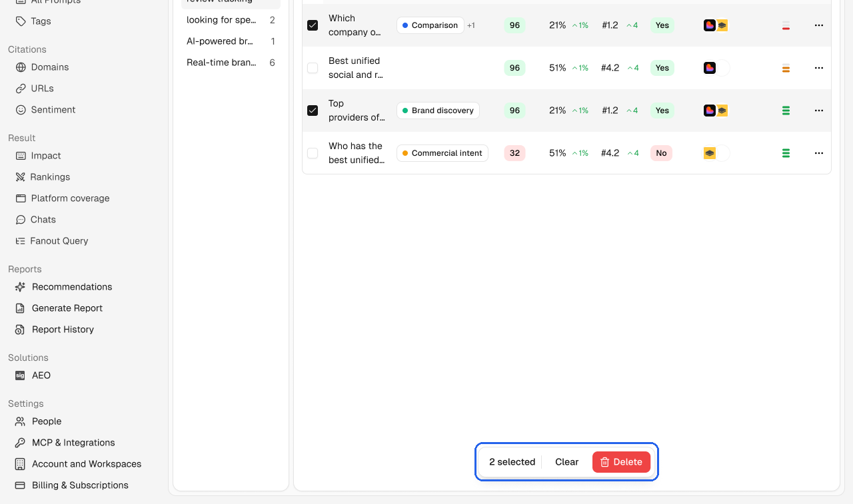Click the yellow platform logo in 'Who has the best' row
The width and height of the screenshot is (853, 504).
point(710,153)
